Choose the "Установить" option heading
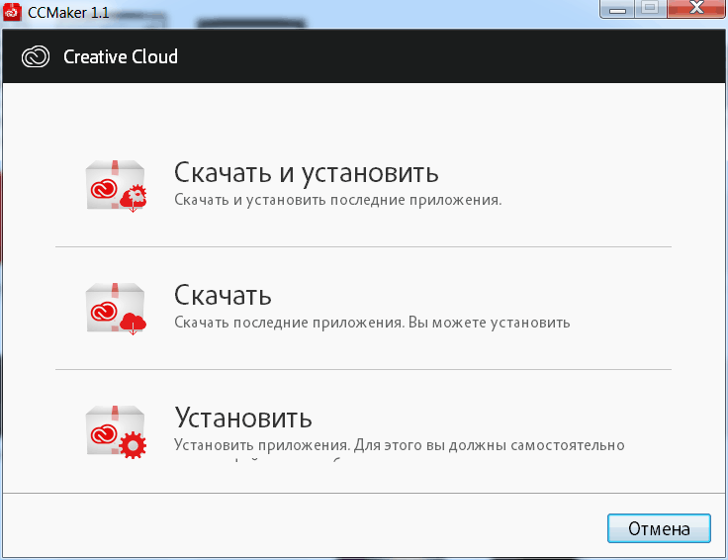Screen dimensions: 728x560 coord(243,418)
